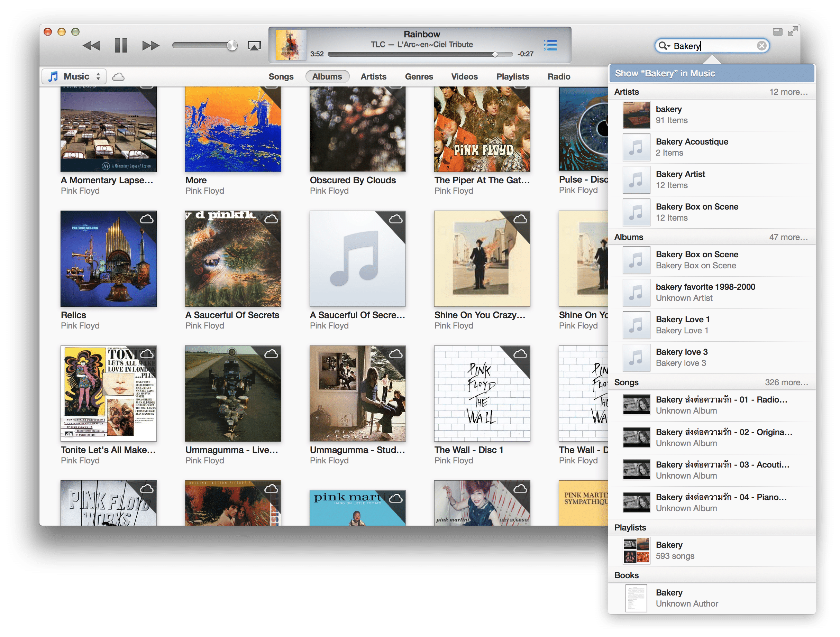Open the AirPlay output icon
The height and width of the screenshot is (637, 840).
tap(254, 46)
